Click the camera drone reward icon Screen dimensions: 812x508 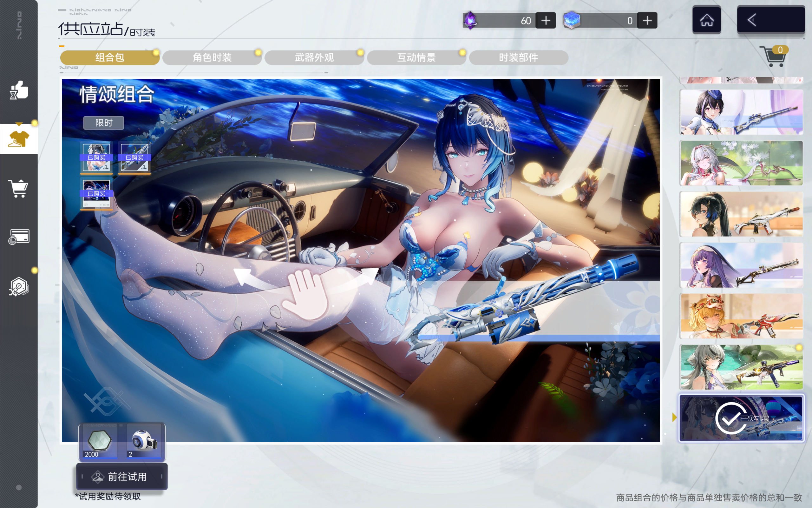[x=144, y=441]
